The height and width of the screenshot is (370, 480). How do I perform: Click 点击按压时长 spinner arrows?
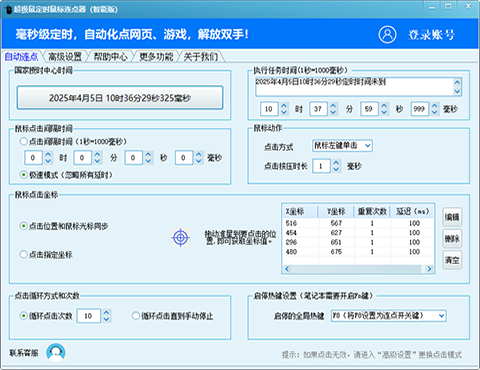[336, 166]
